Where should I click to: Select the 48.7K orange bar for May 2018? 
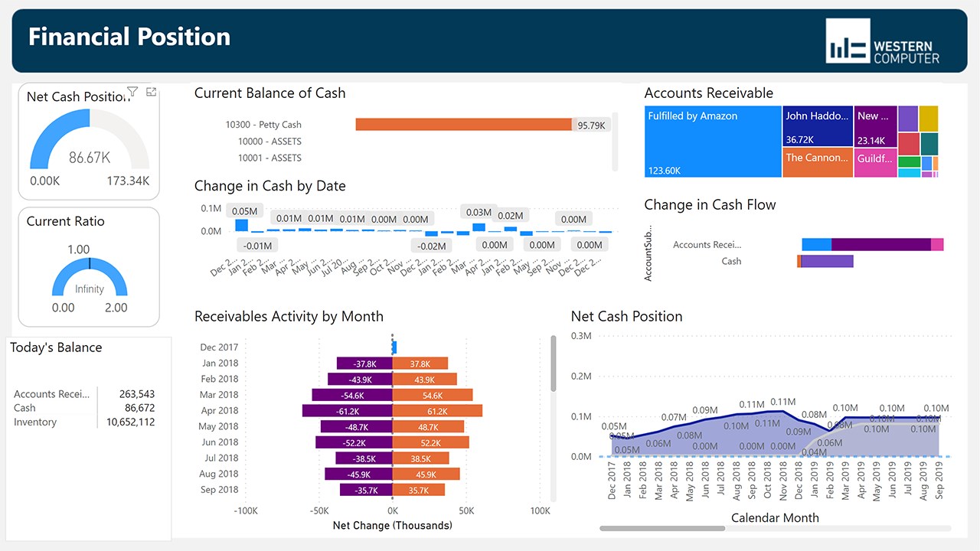[428, 426]
